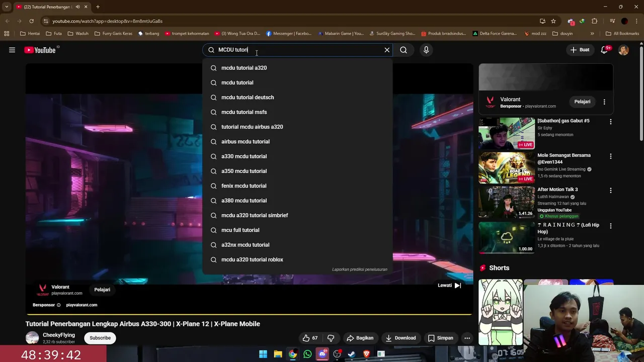644x362 pixels.
Task: Open 'Mole Semangat Bersama' live thumbnail
Action: tap(507, 168)
